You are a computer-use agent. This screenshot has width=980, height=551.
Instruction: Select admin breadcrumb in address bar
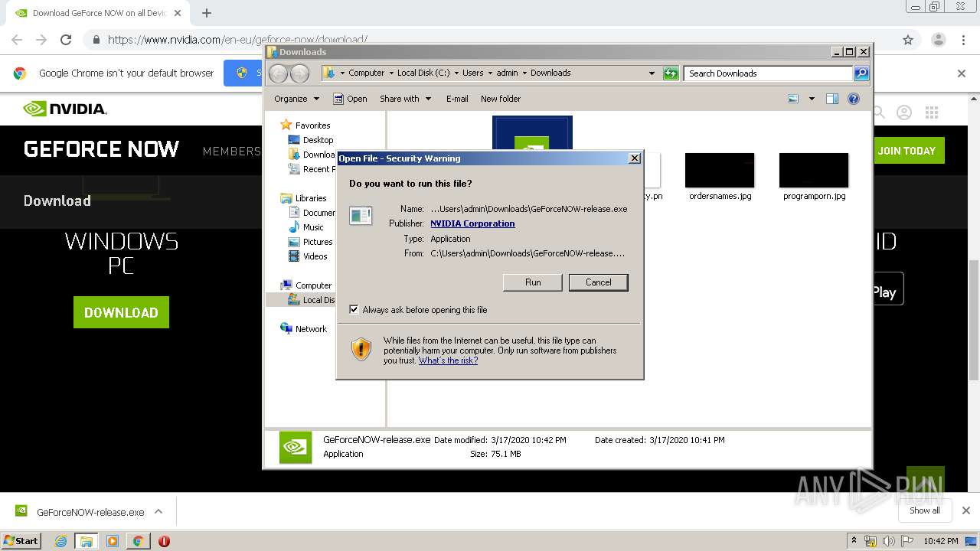[x=507, y=73]
